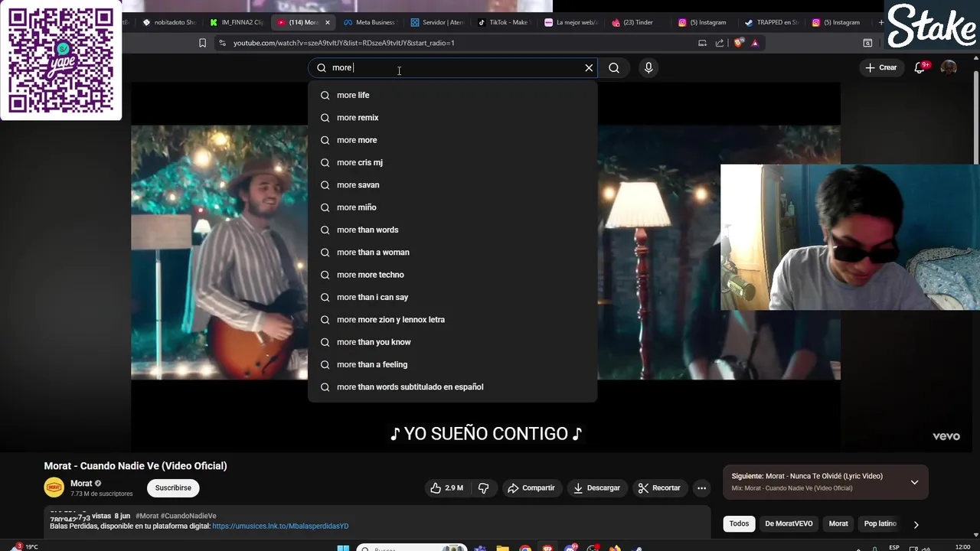Click the Brave shields lion icon
The width and height of the screenshot is (980, 551).
coord(739,43)
